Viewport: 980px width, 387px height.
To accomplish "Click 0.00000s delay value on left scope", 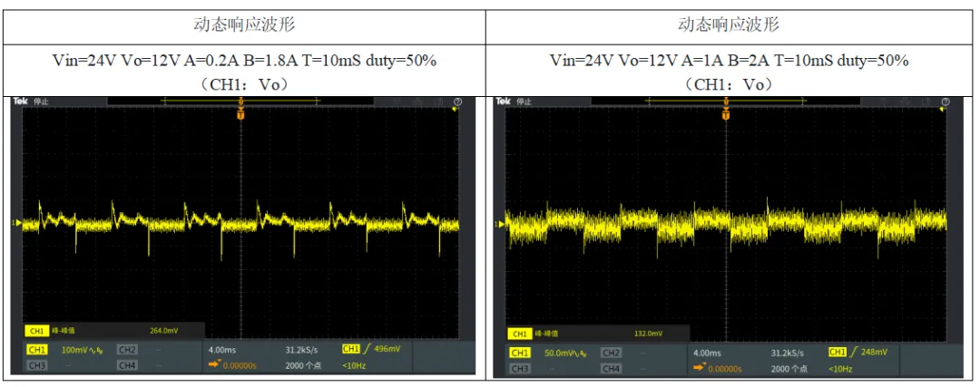I will pos(239,366).
